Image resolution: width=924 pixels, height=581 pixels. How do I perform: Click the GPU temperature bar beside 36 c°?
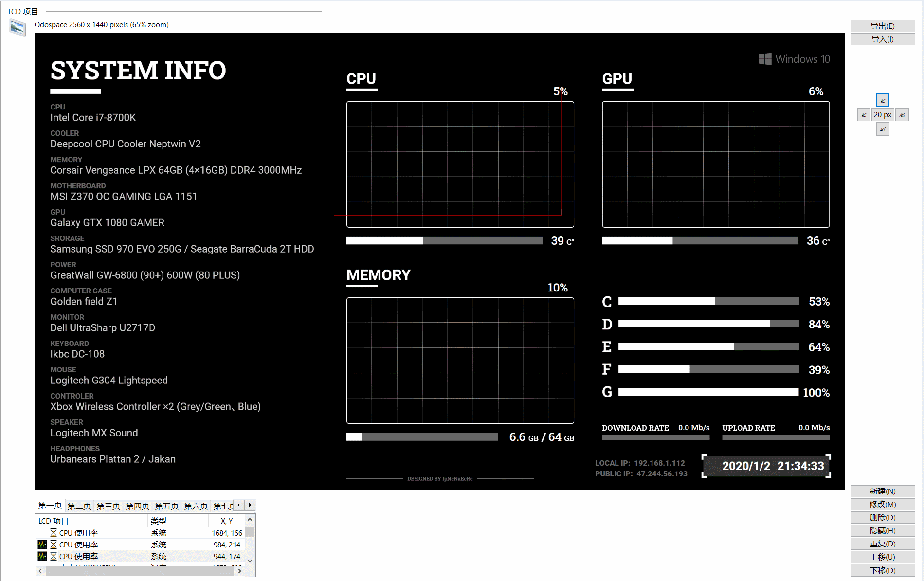700,241
